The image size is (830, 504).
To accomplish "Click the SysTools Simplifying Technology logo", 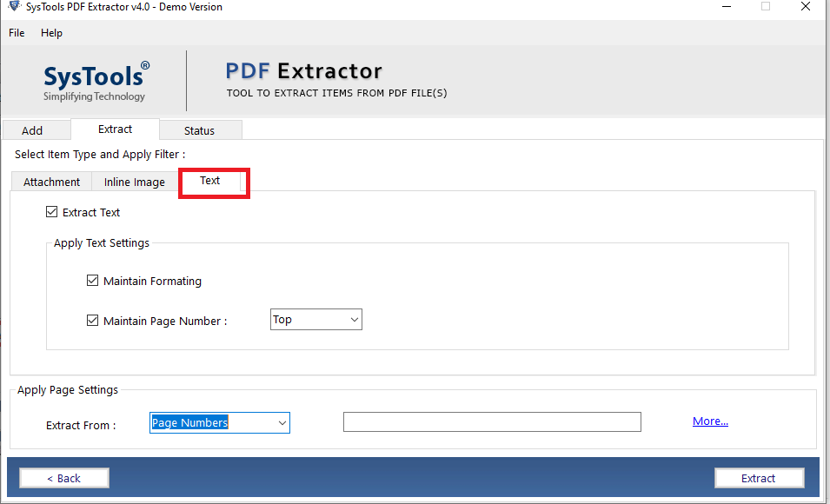I will click(x=96, y=81).
